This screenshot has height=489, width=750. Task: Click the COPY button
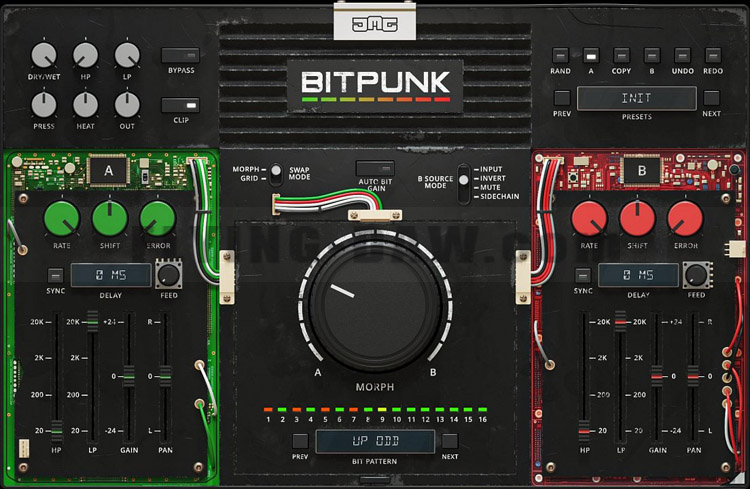click(621, 56)
